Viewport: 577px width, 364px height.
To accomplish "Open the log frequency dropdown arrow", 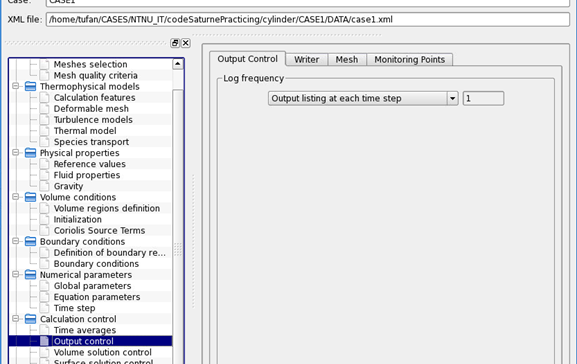I will [453, 98].
